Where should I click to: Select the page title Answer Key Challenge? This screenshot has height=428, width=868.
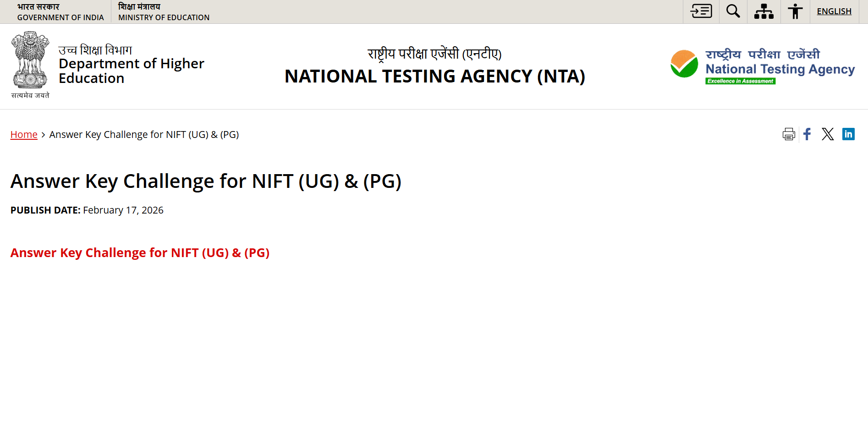[x=206, y=181]
